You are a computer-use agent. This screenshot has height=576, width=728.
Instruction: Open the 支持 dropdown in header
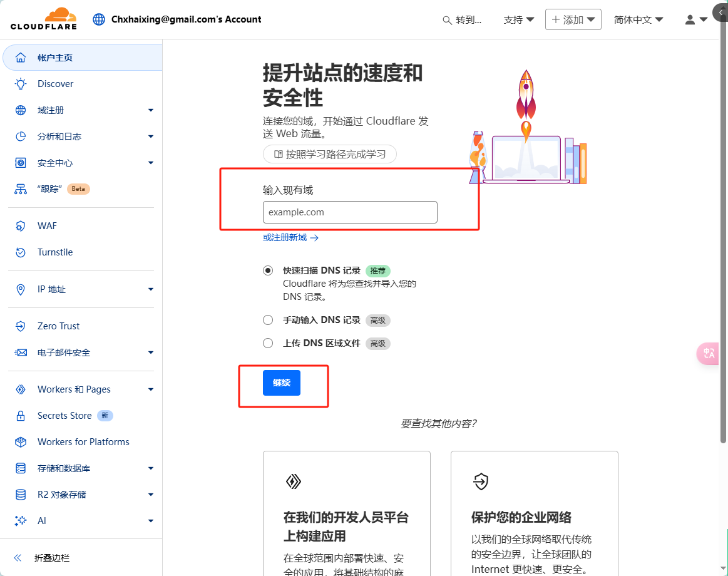pos(518,19)
